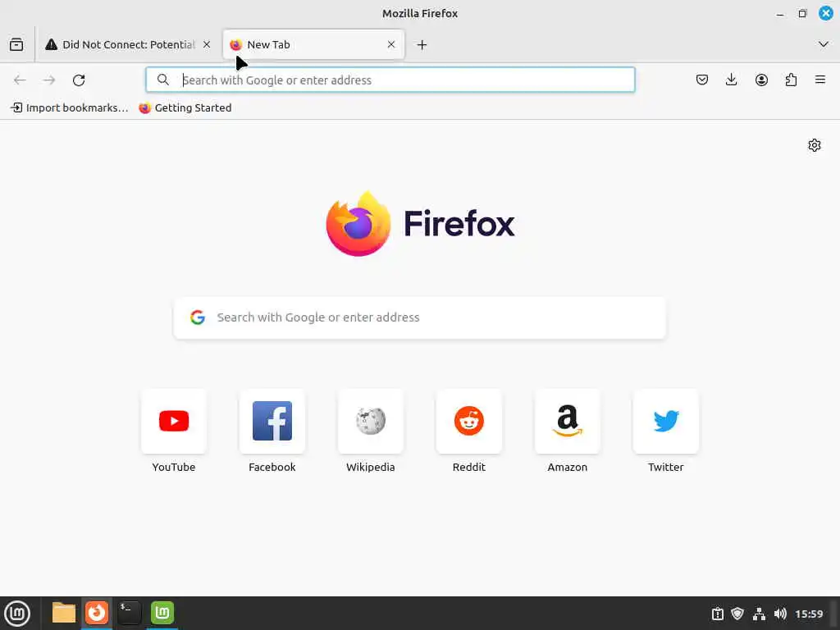Switch to the Did Not Connect tab
840x630 pixels.
coord(129,44)
